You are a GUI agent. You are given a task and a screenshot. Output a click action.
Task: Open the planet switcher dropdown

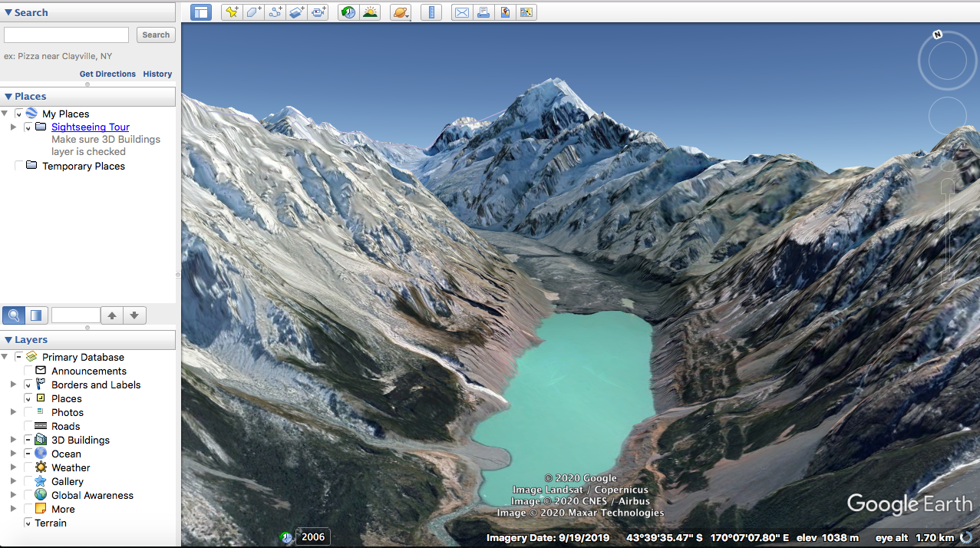(401, 12)
